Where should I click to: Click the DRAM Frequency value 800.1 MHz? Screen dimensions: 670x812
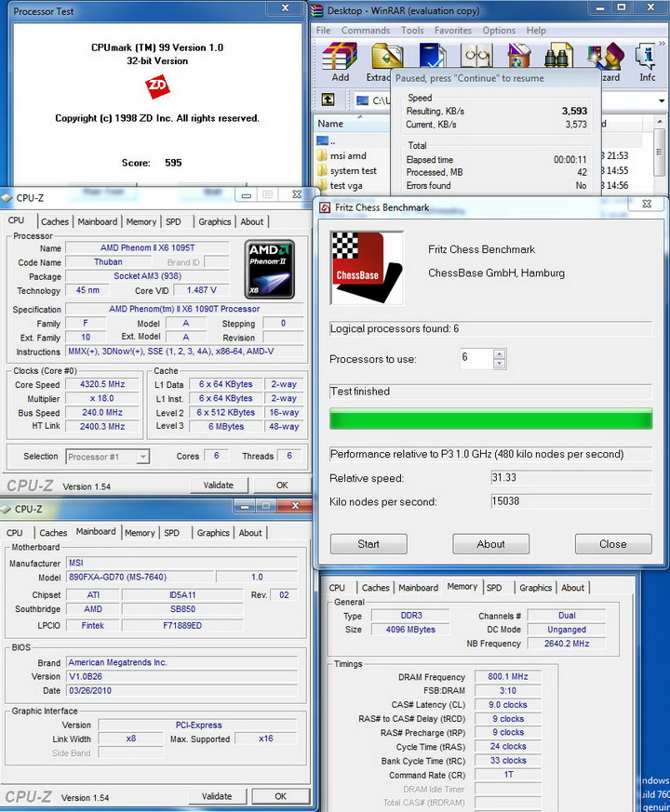click(x=508, y=676)
